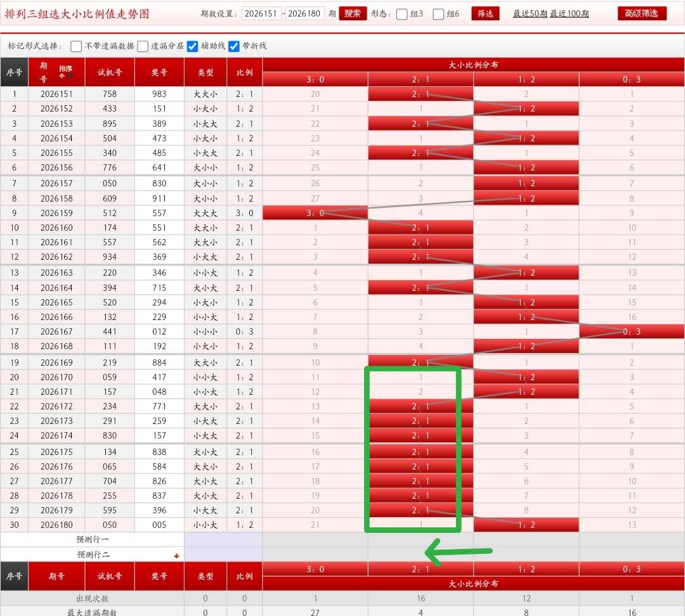Click the red down arrow in 预测行二

[176, 555]
